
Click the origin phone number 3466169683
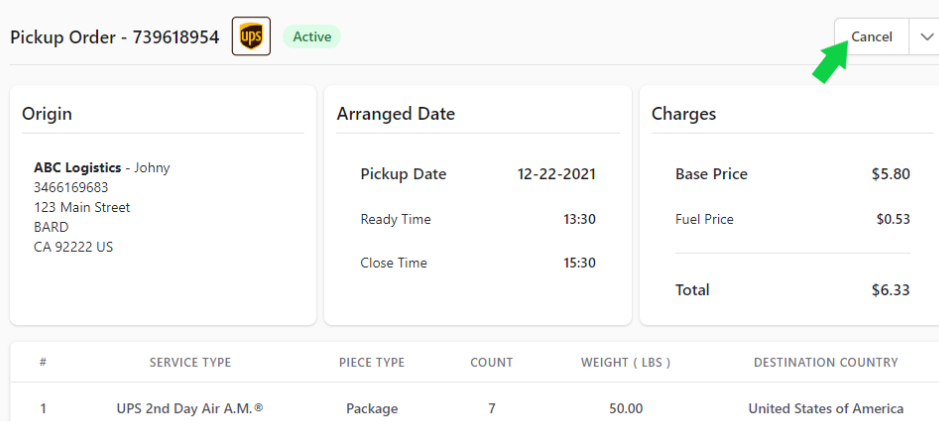[71, 187]
